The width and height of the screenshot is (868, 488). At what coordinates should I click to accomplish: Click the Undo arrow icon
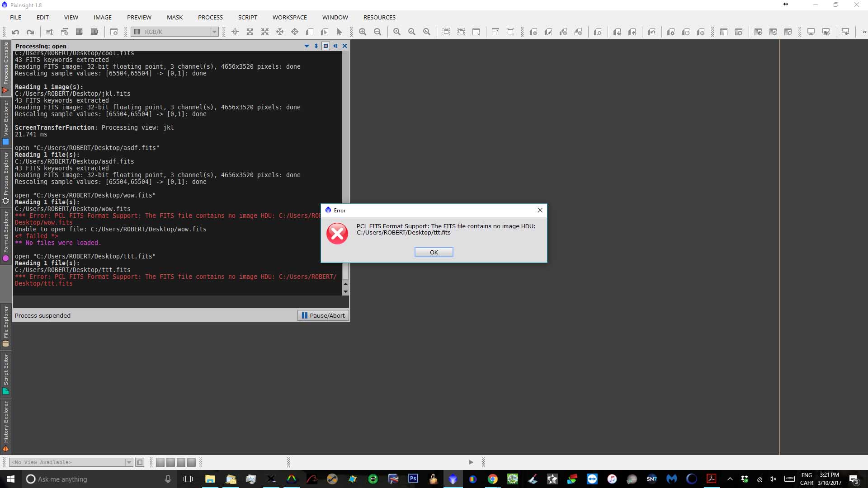15,32
